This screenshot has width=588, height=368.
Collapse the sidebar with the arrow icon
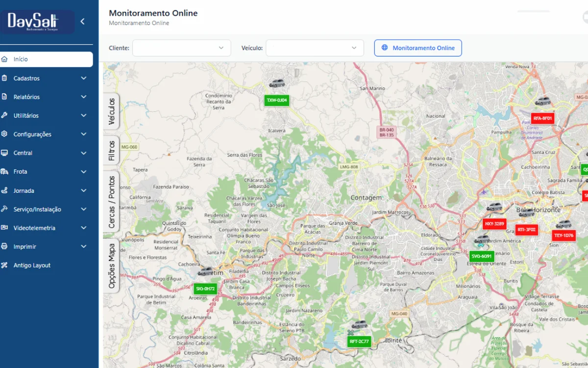coord(82,21)
